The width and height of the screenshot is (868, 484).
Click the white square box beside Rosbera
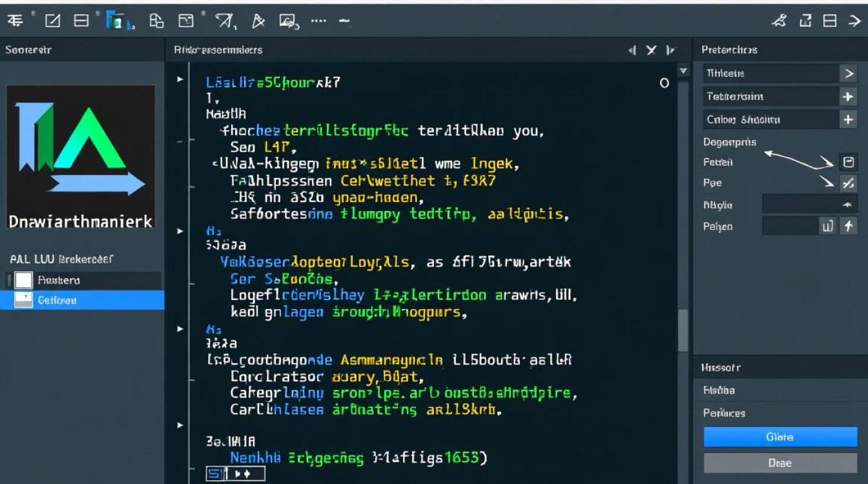pyautogui.click(x=23, y=280)
